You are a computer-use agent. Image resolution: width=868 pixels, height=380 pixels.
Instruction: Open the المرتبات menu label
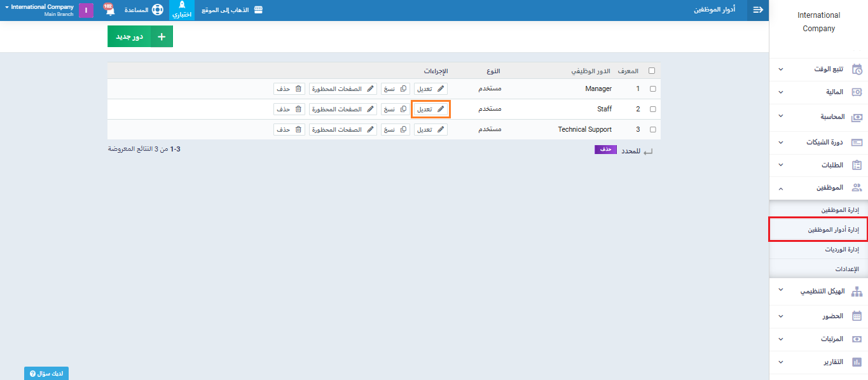[x=832, y=339]
